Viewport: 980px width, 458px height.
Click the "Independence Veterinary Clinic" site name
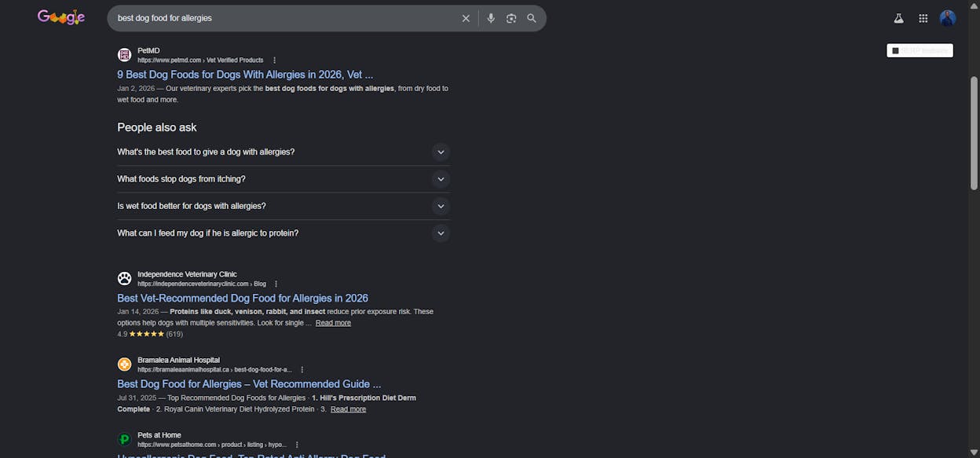tap(187, 275)
